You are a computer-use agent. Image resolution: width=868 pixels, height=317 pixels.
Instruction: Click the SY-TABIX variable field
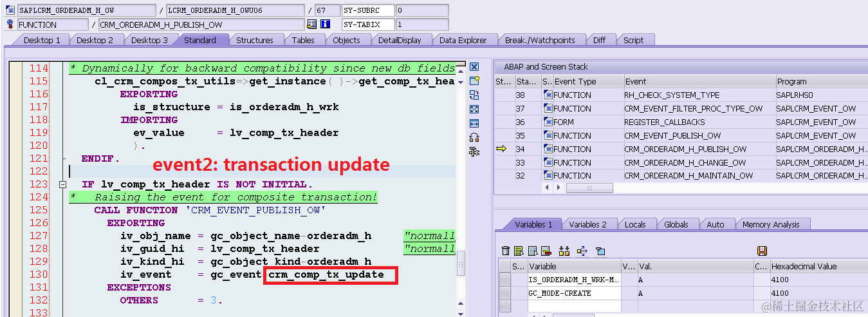click(367, 24)
